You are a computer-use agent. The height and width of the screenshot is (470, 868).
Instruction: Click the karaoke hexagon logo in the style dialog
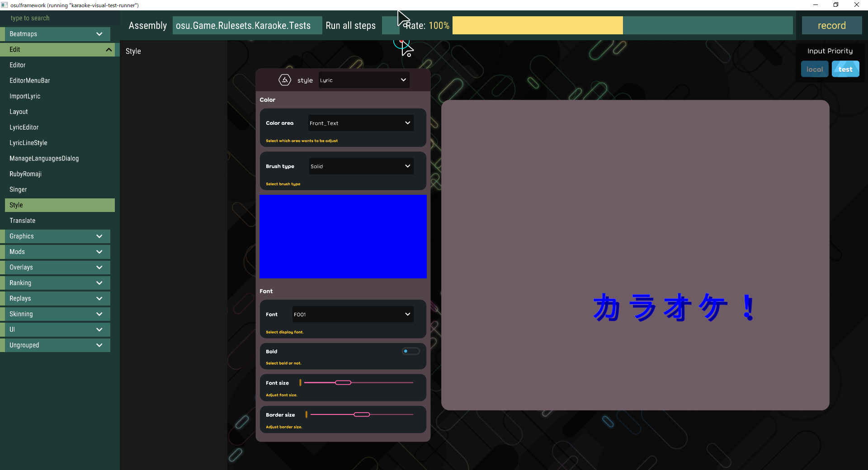285,80
